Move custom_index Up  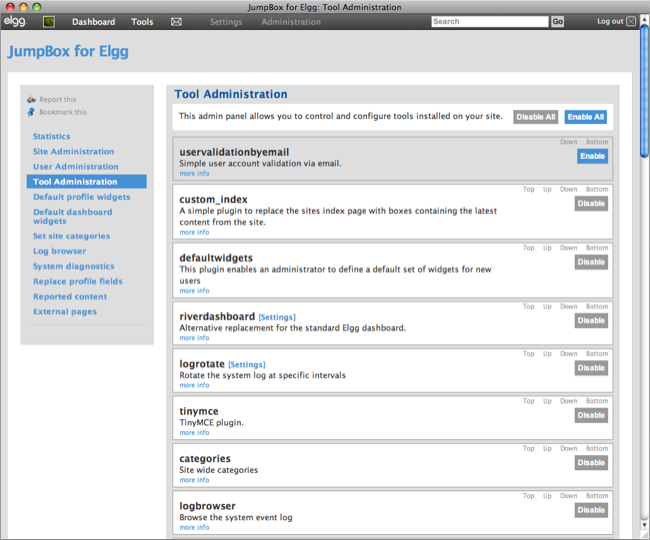pos(547,189)
